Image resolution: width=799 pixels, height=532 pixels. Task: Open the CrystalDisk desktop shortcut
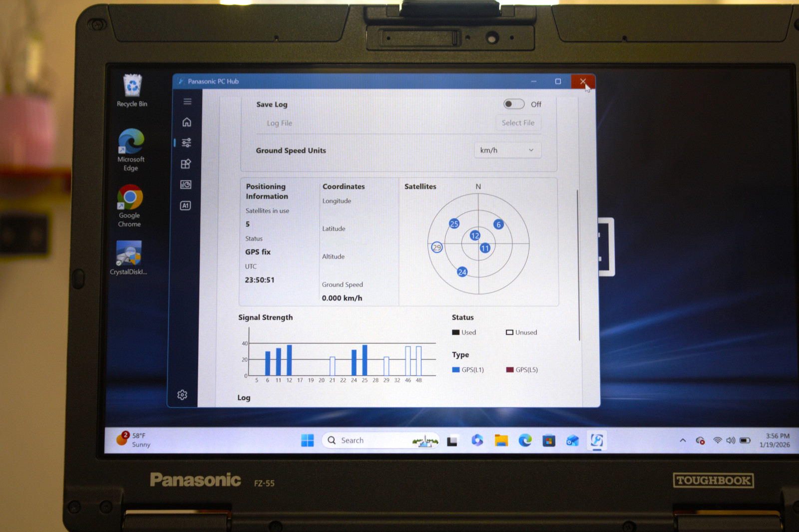tap(128, 258)
